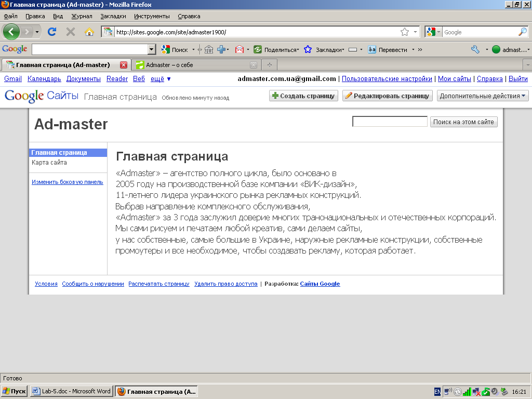Switch to Lab-5.doc Microsoft Word in taskbar
Image resolution: width=532 pixels, height=399 pixels.
[x=71, y=392]
